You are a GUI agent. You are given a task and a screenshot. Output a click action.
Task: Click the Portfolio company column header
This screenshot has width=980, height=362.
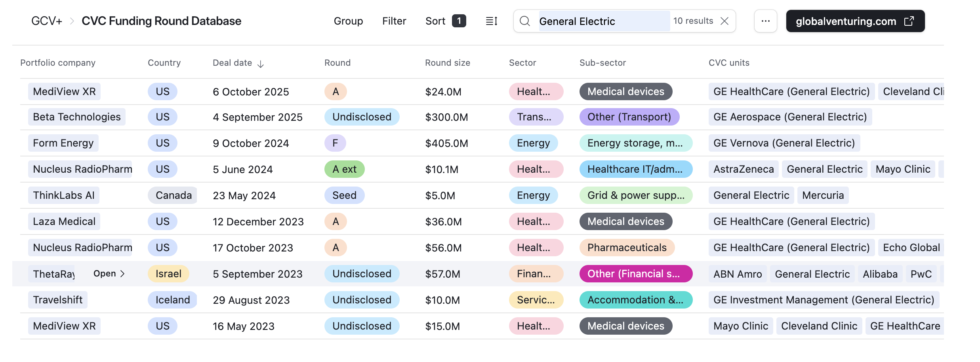[x=58, y=63]
